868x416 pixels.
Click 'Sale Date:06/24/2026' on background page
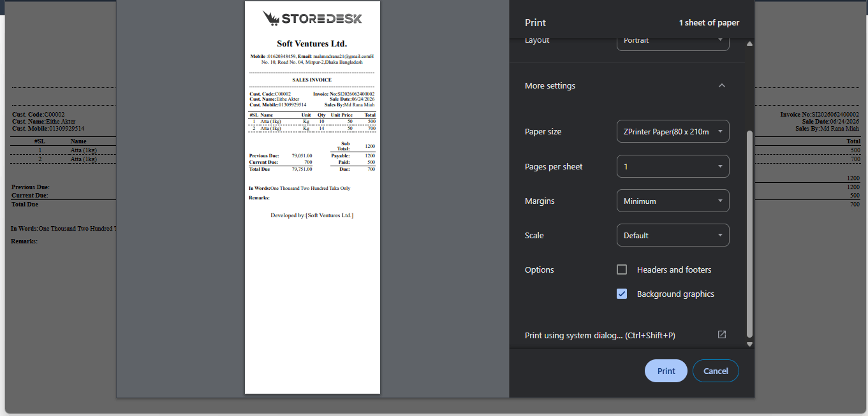point(830,122)
